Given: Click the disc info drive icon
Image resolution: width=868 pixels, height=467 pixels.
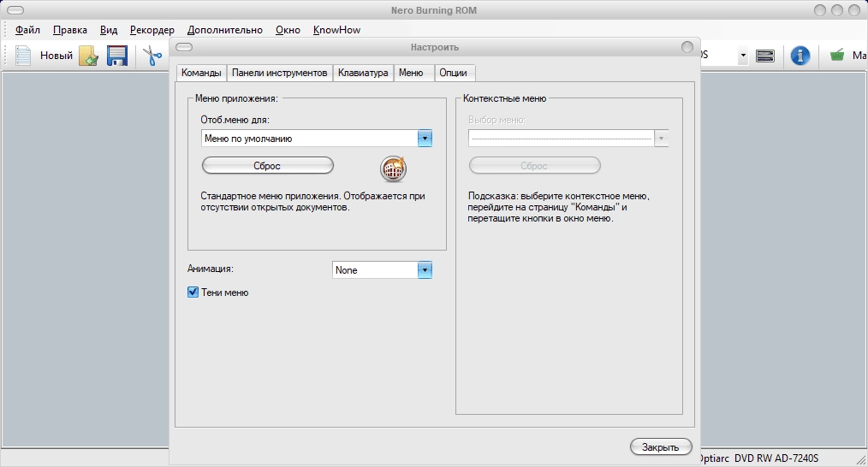Looking at the screenshot, I should 765,56.
